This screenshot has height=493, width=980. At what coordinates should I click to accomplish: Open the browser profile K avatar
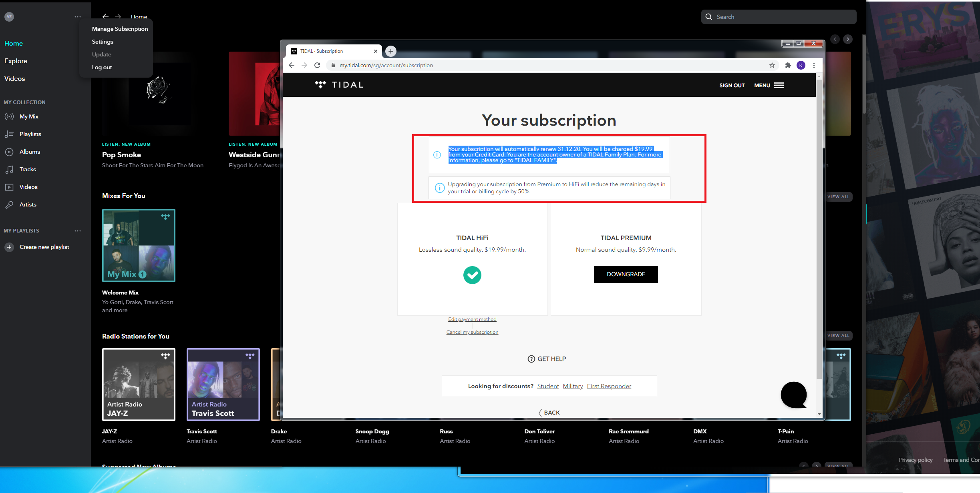point(801,65)
